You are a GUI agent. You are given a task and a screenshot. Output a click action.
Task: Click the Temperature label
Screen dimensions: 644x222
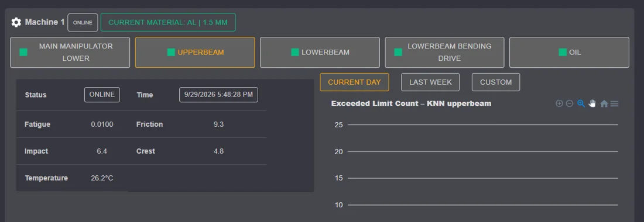(x=46, y=178)
